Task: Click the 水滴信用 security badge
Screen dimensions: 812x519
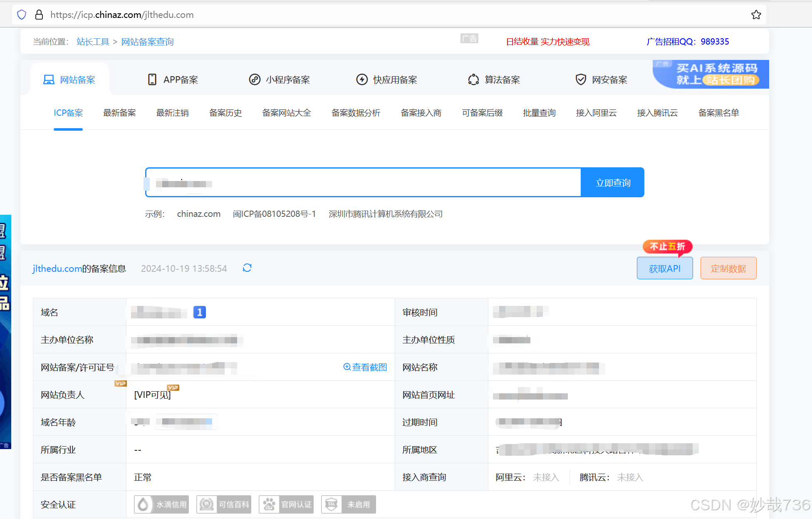Action: coord(161,504)
